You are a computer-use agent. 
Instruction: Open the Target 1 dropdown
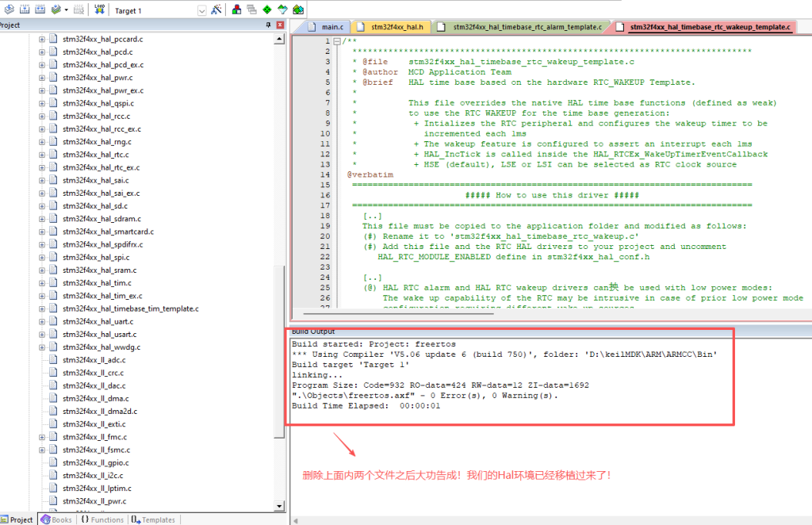[x=201, y=10]
